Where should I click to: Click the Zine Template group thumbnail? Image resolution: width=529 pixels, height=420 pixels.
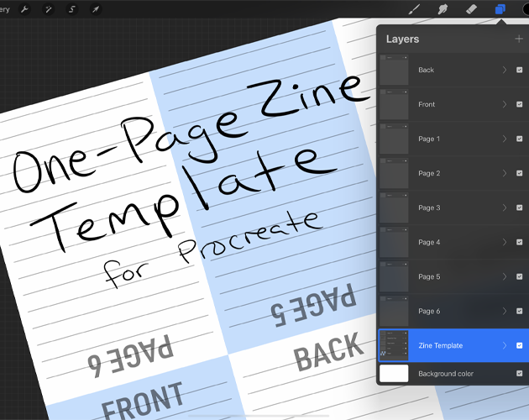[394, 345]
